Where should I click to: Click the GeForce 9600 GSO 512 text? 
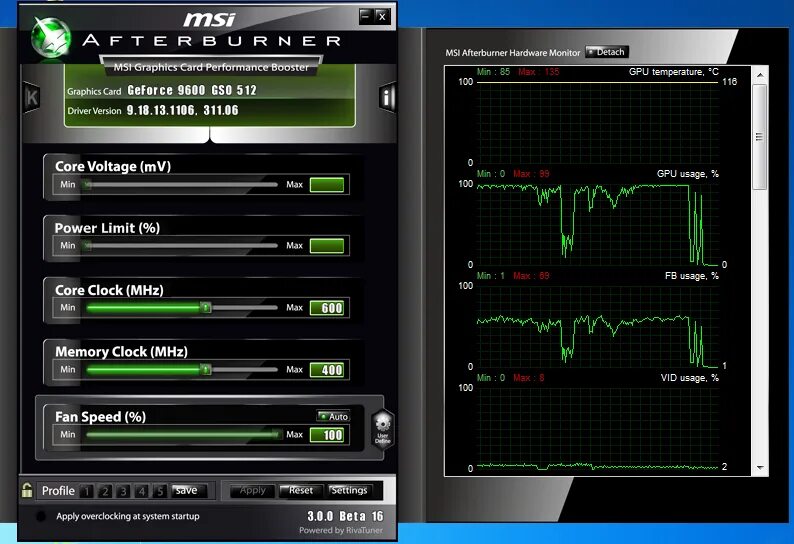[192, 90]
